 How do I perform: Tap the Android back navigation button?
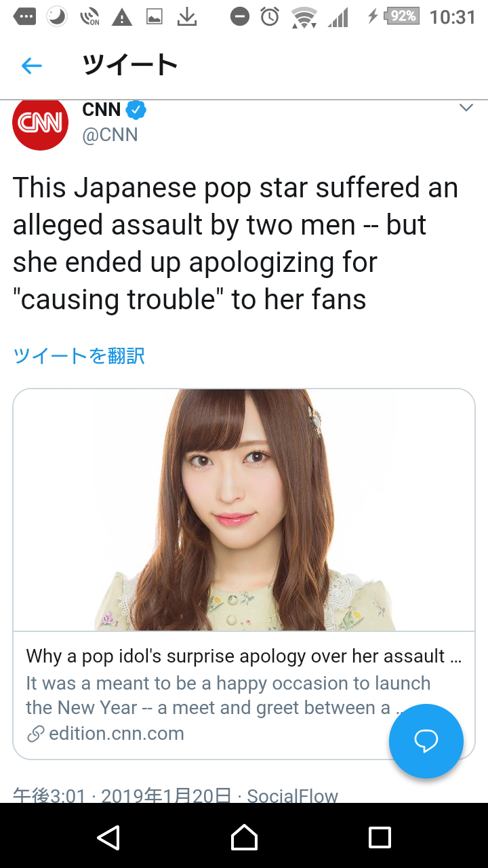point(108,837)
